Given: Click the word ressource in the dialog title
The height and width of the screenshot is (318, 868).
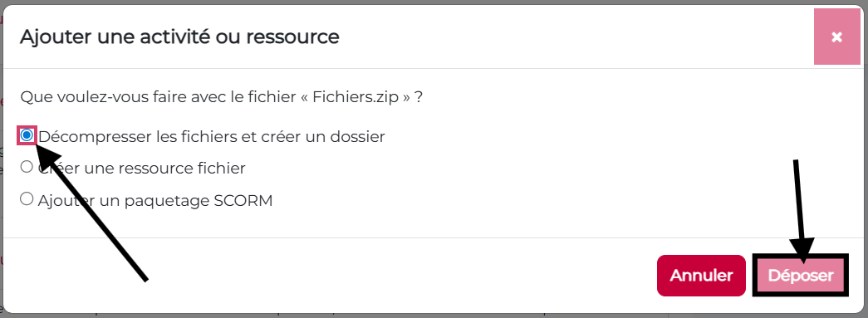Looking at the screenshot, I should pyautogui.click(x=292, y=37).
